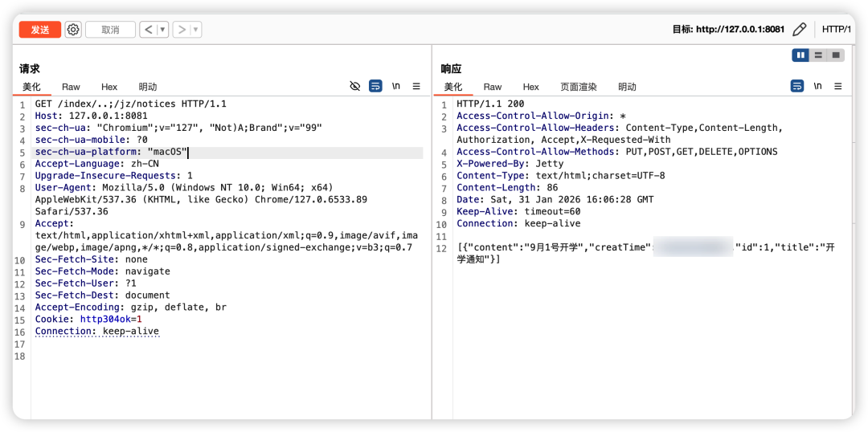Toggle the crossed-eye icon in the request panel
868x432 pixels.
[x=355, y=86]
